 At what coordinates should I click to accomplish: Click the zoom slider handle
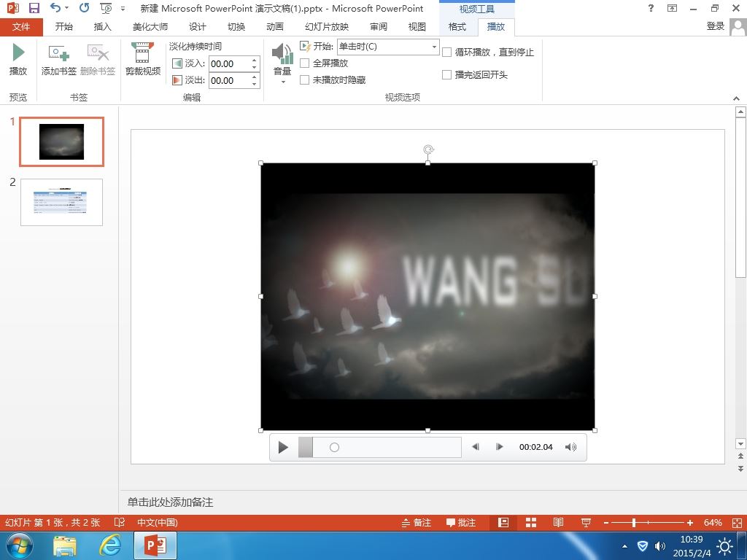[x=634, y=523]
